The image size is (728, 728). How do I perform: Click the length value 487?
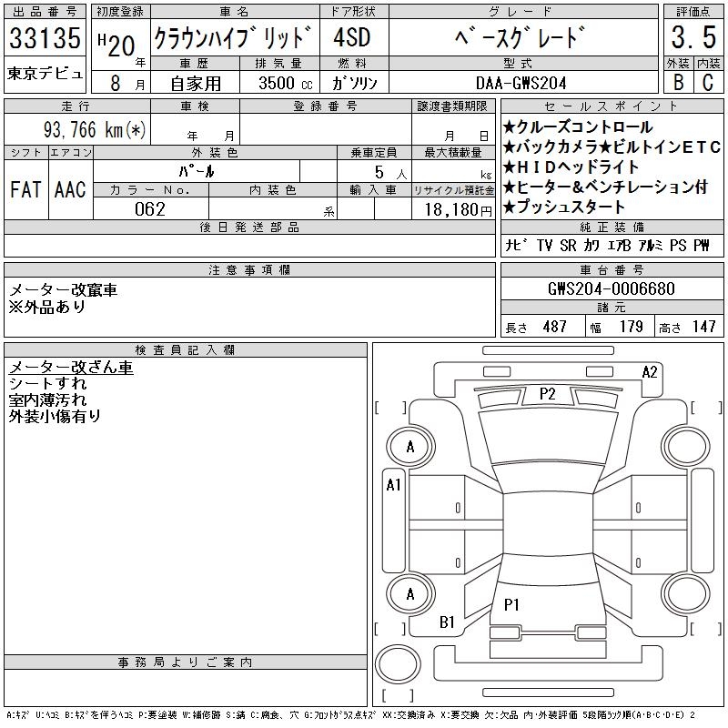click(555, 327)
